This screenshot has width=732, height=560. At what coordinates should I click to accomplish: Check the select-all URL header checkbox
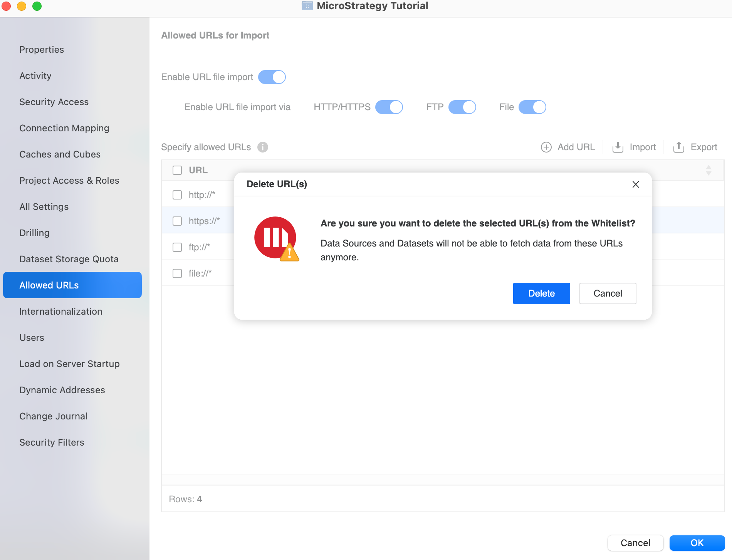point(177,170)
